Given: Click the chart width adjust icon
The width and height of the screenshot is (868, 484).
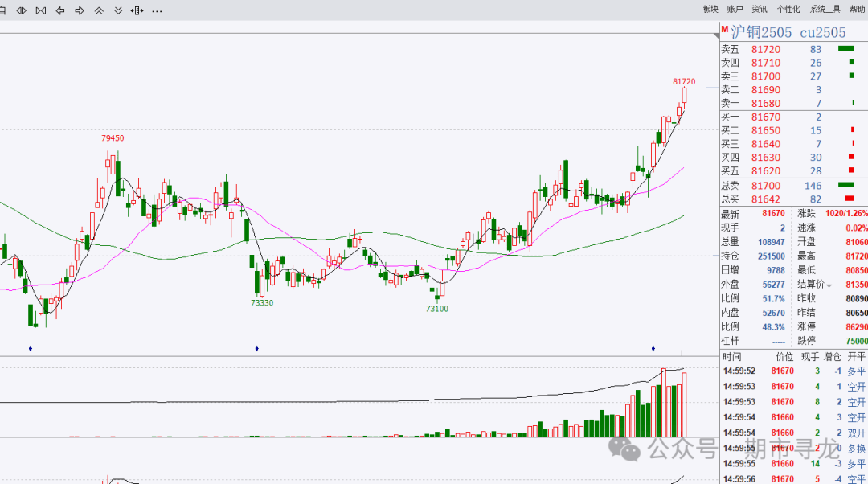Looking at the screenshot, I should click(x=137, y=10).
